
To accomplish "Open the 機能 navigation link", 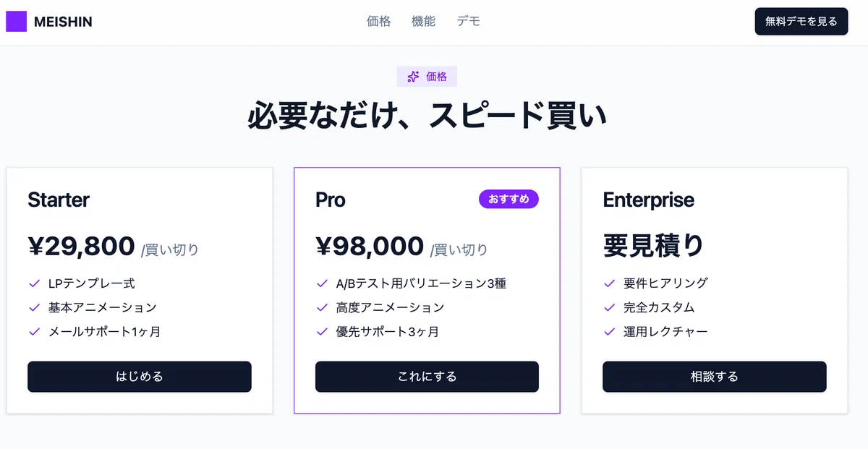I will pos(424,22).
